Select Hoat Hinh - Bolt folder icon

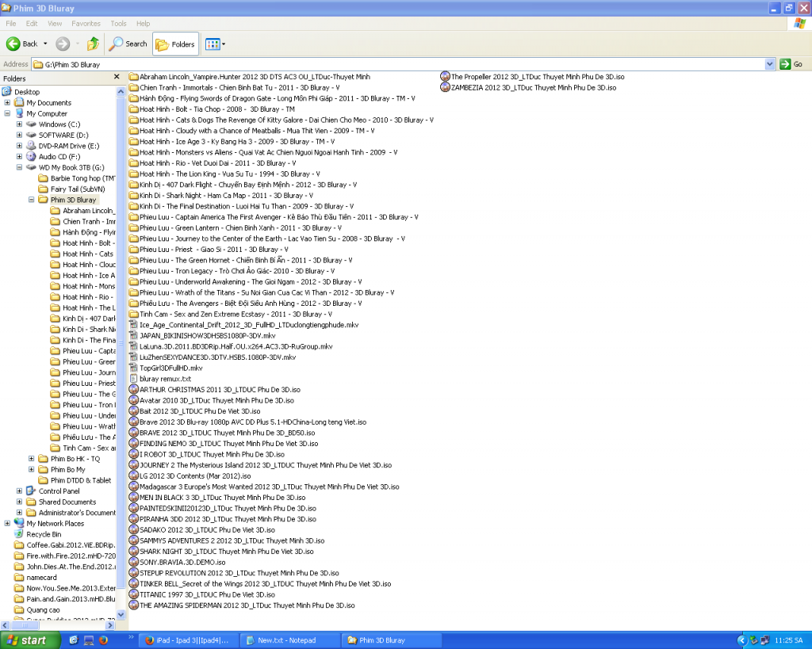click(133, 109)
